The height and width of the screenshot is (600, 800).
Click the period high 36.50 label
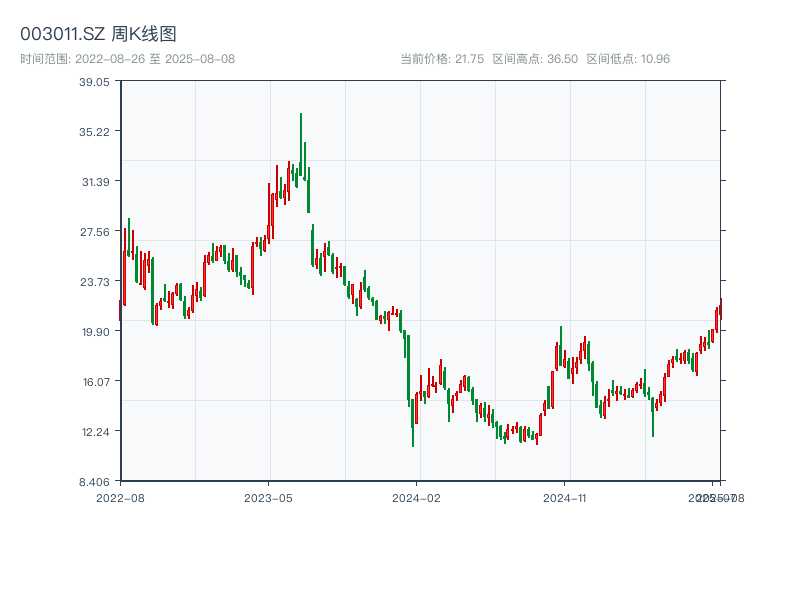(x=535, y=59)
